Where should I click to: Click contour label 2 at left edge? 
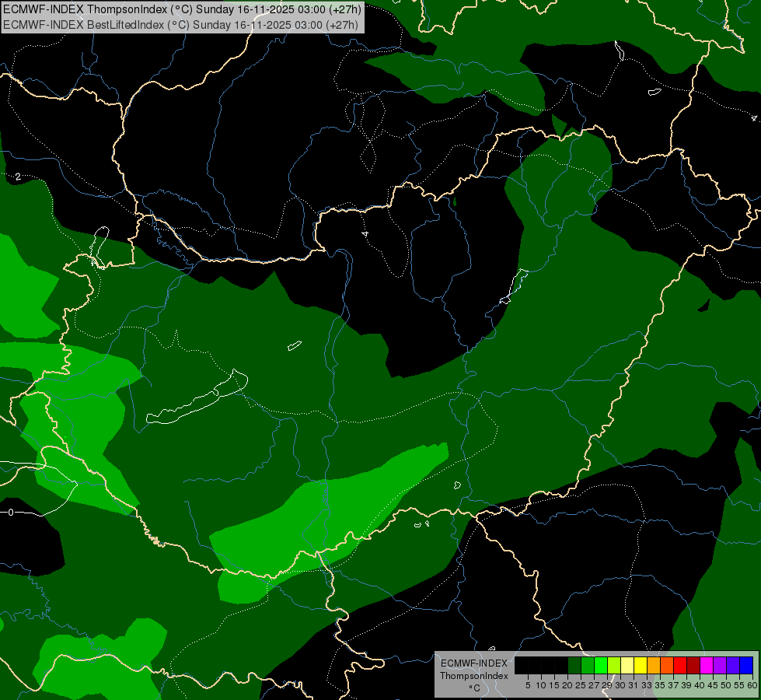[x=18, y=177]
